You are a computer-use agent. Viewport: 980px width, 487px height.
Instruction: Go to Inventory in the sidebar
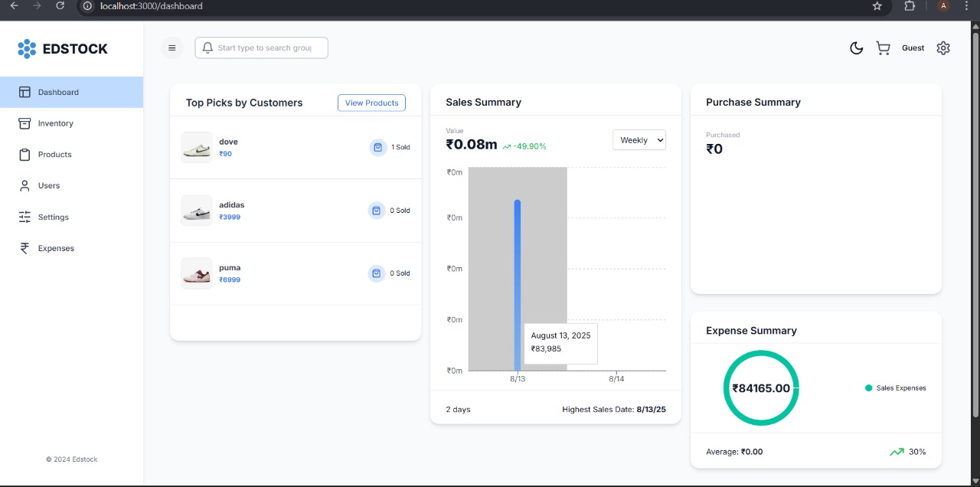(x=55, y=123)
